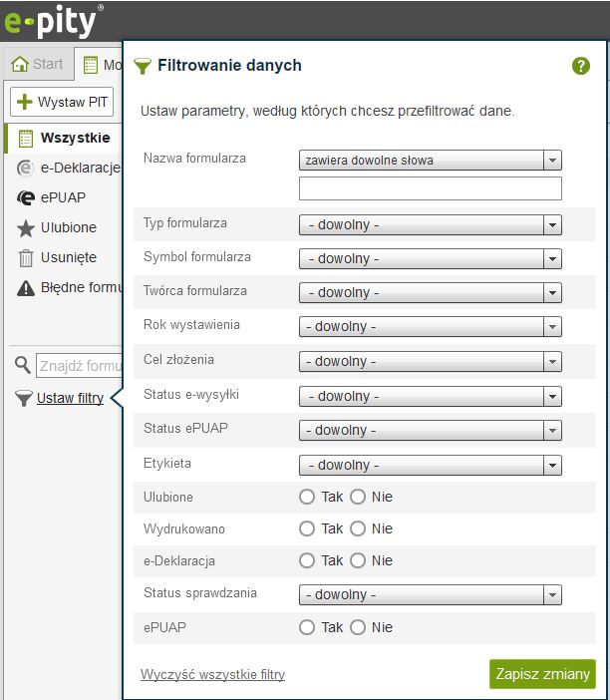Click the search magnifier icon
The image size is (610, 700).
[23, 365]
